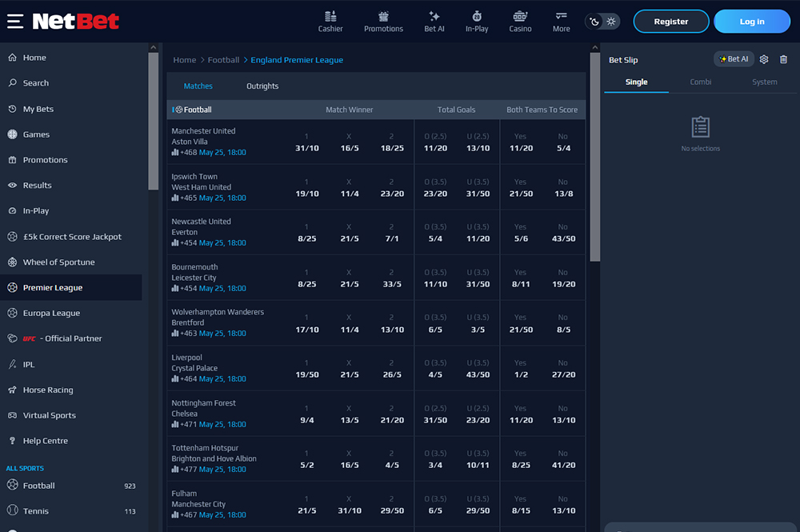The image size is (800, 532).
Task: Select BTTS Yes 21/50 Wolverhampton match
Action: [521, 323]
